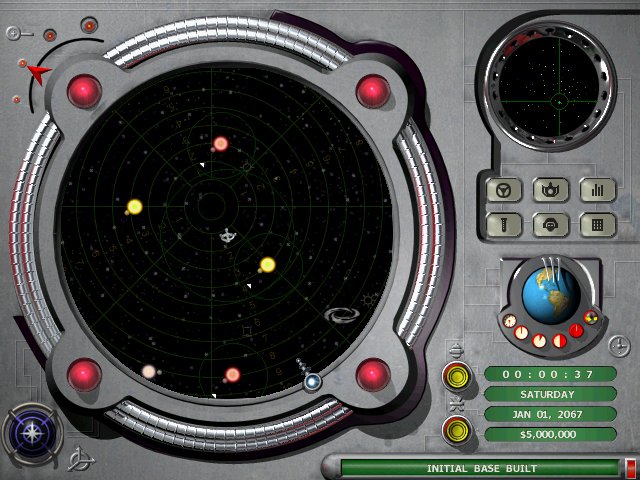640x480 pixels.
Task: Click the SATURDAY day readout
Action: 550,394
